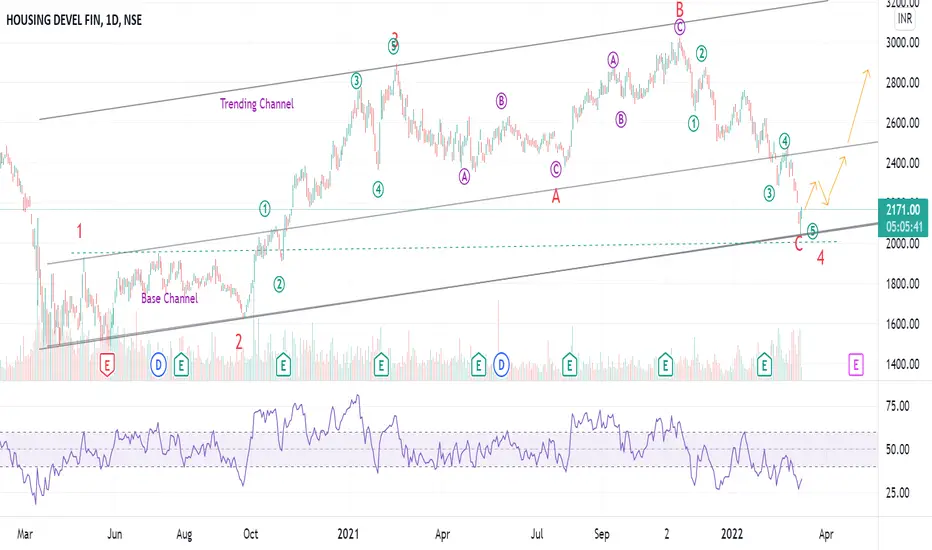The width and height of the screenshot is (932, 550).
Task: Click the Sep date label
Action: (602, 535)
